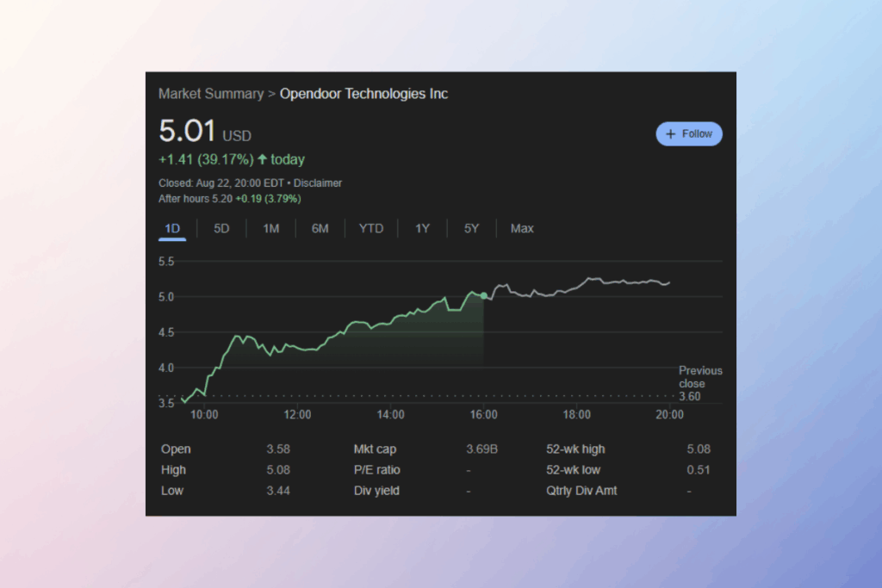The image size is (882, 588).
Task: Switch to the 5Y time range
Action: 471,228
